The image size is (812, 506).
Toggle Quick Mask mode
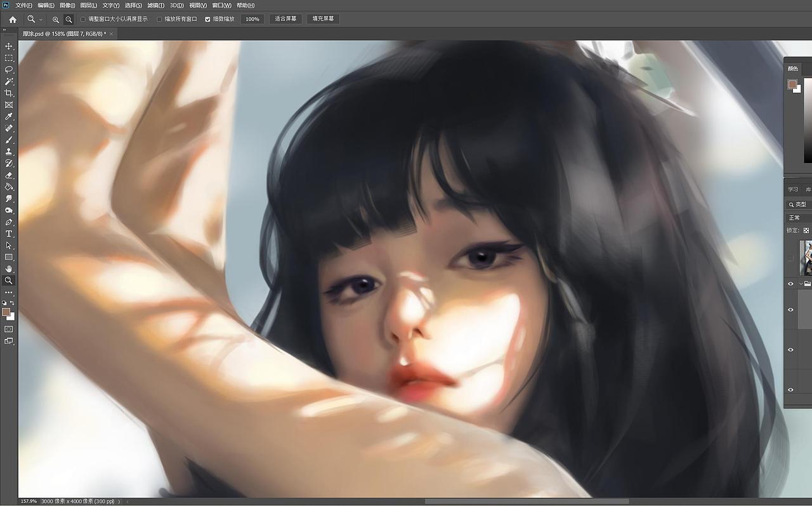point(9,330)
